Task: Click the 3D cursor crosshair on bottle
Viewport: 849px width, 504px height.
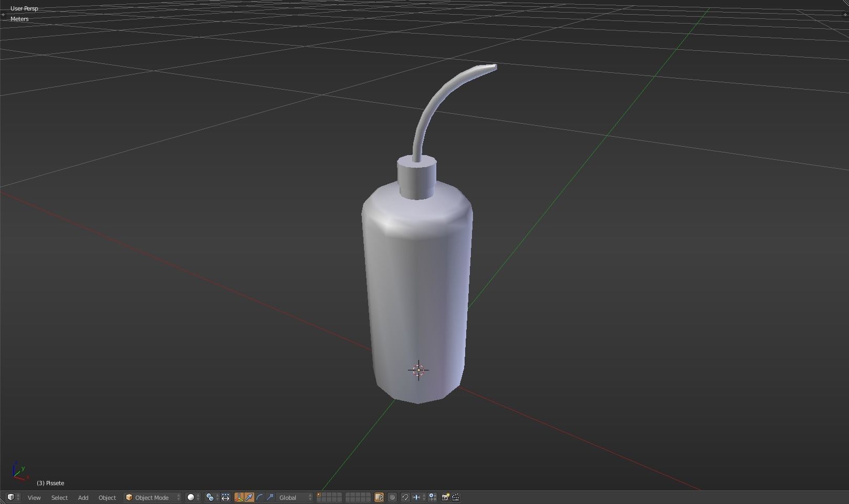Action: point(418,370)
